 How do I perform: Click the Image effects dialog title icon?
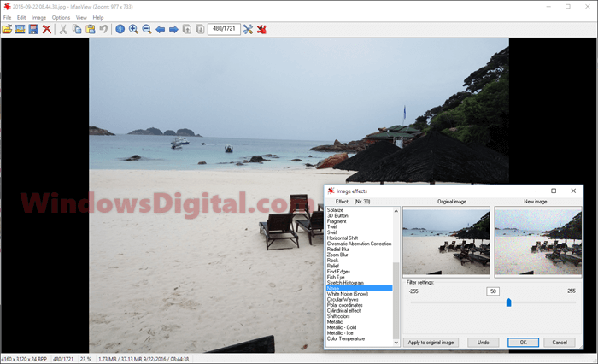[x=331, y=191]
